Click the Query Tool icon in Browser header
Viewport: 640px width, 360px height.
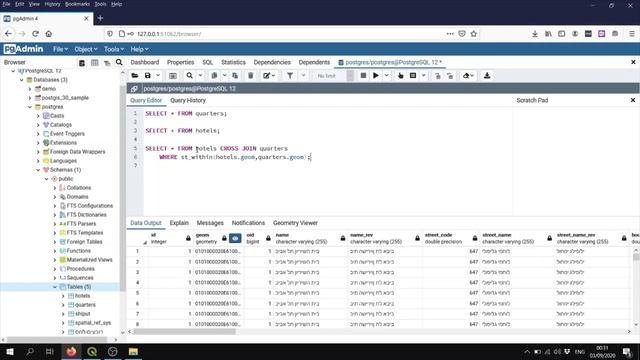pyautogui.click(x=82, y=62)
